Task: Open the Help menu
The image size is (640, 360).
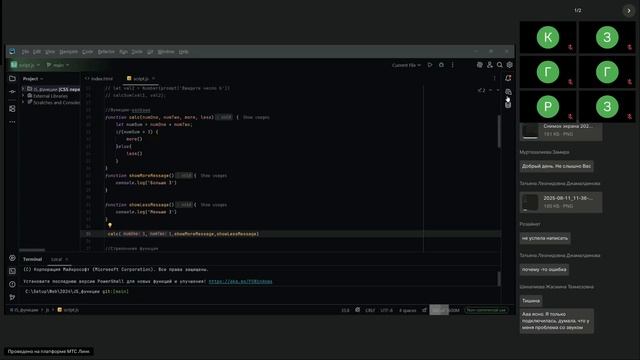Action: coord(184,52)
